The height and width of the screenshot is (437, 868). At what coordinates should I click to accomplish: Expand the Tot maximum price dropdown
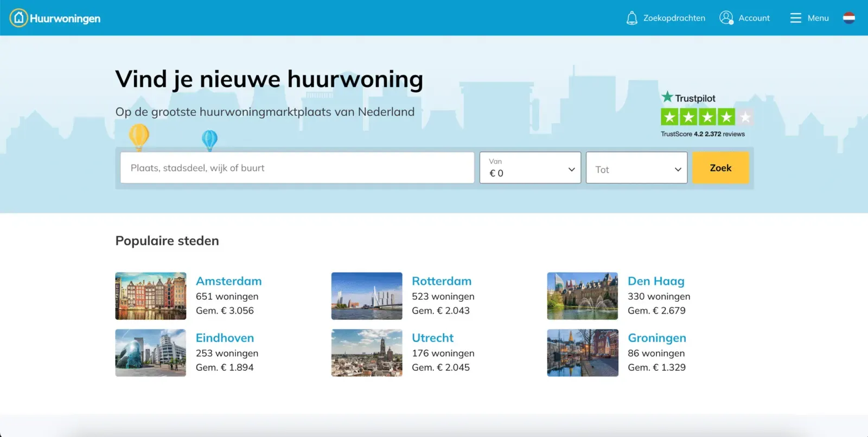636,168
